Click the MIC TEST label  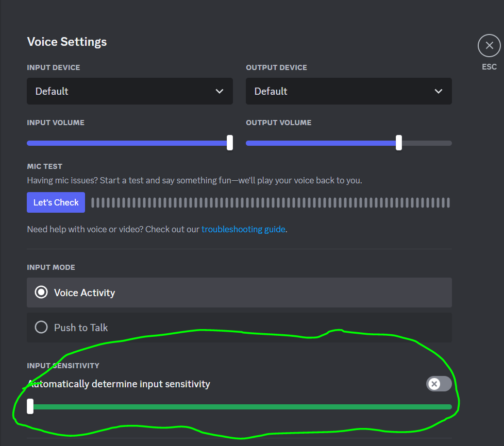(x=45, y=166)
